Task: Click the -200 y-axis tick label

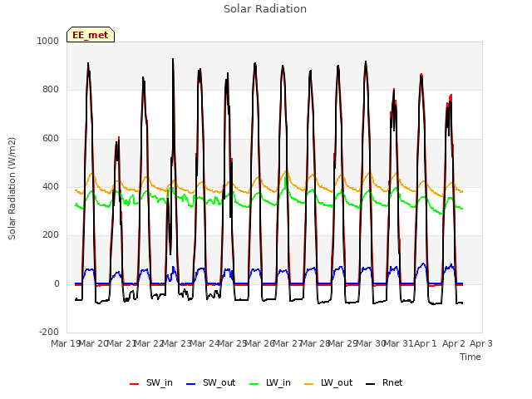Action: 49,332
